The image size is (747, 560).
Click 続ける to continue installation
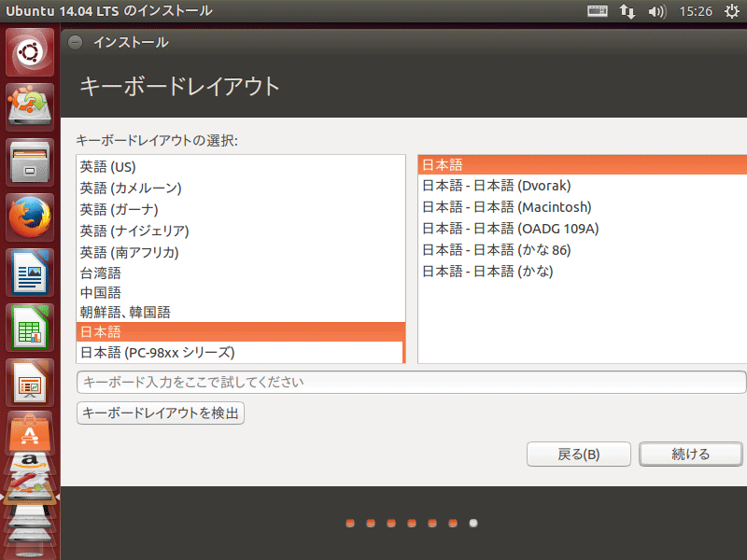(691, 455)
